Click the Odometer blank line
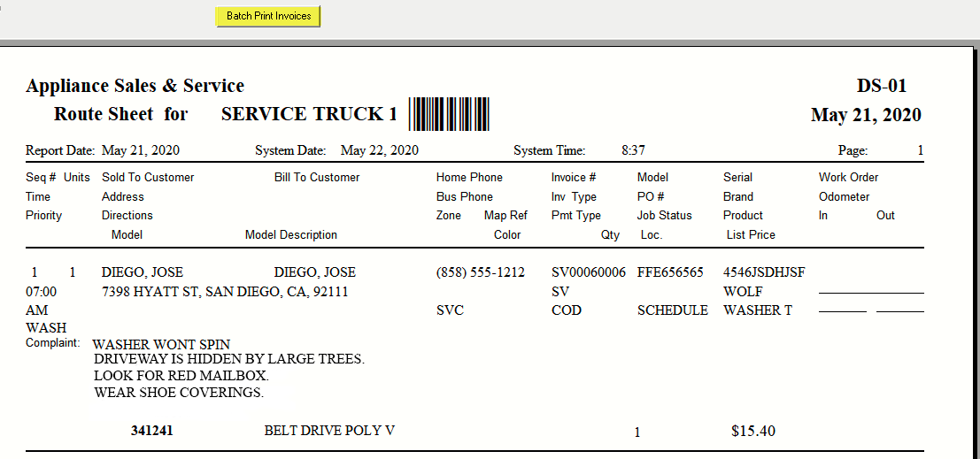 tap(871, 292)
